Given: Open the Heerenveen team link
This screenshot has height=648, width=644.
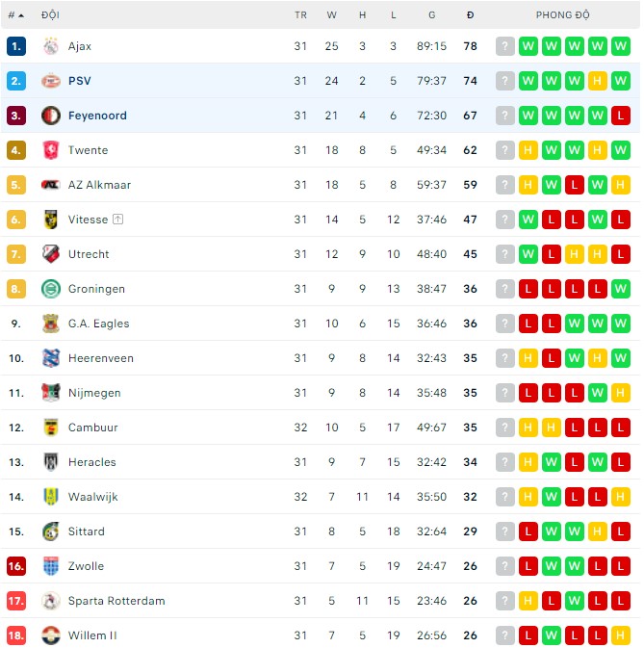Looking at the screenshot, I should pyautogui.click(x=101, y=358).
